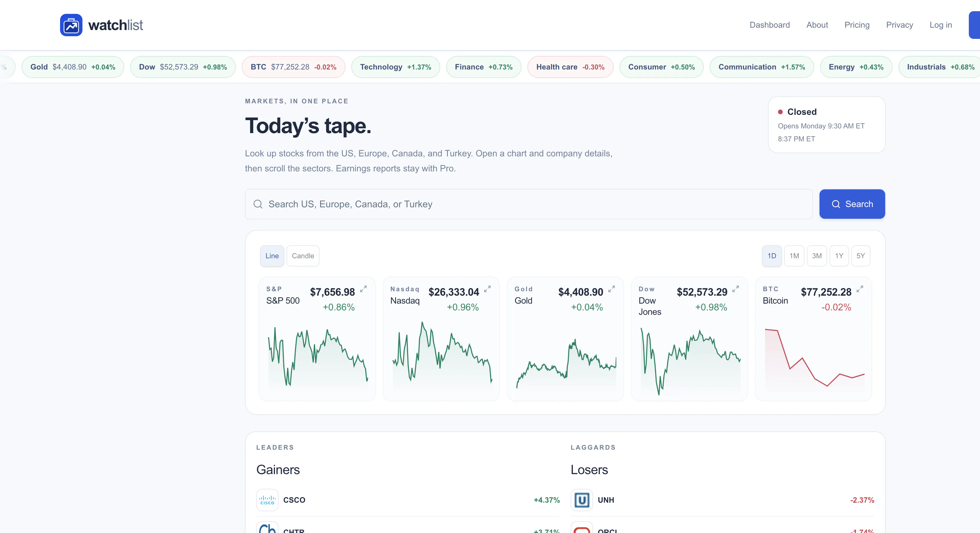Click the Cisco company logo icon

(x=267, y=500)
